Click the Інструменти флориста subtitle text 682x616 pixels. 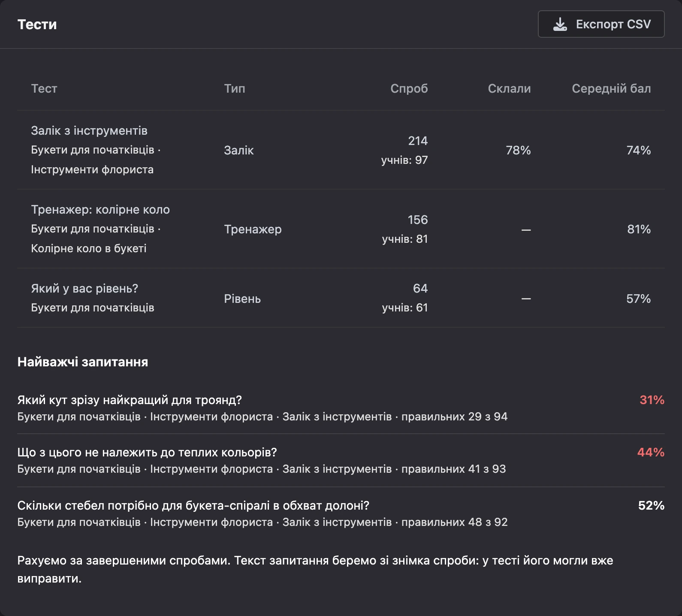pyautogui.click(x=92, y=169)
